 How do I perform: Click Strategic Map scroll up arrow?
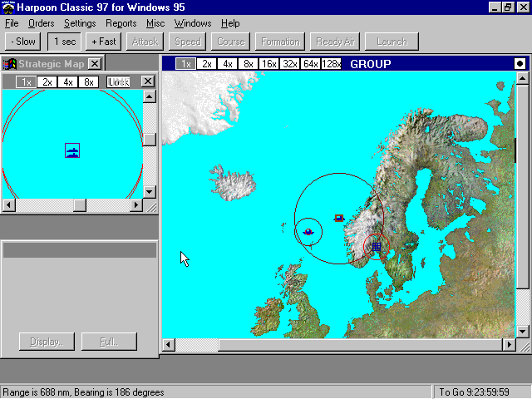point(150,96)
